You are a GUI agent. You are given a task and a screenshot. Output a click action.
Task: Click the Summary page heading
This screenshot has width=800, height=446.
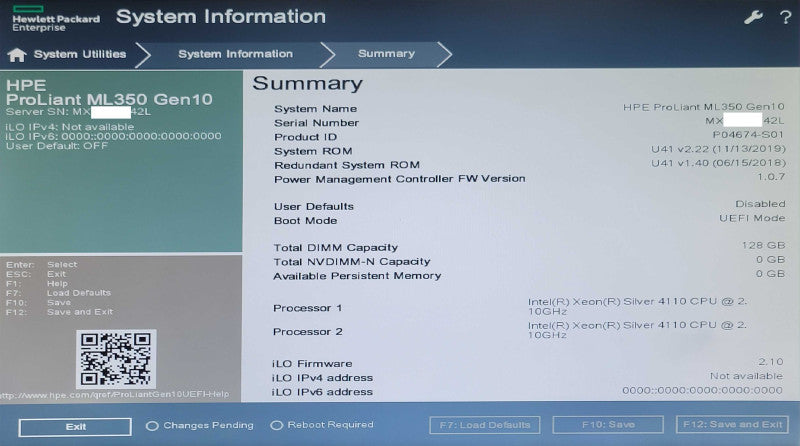308,84
